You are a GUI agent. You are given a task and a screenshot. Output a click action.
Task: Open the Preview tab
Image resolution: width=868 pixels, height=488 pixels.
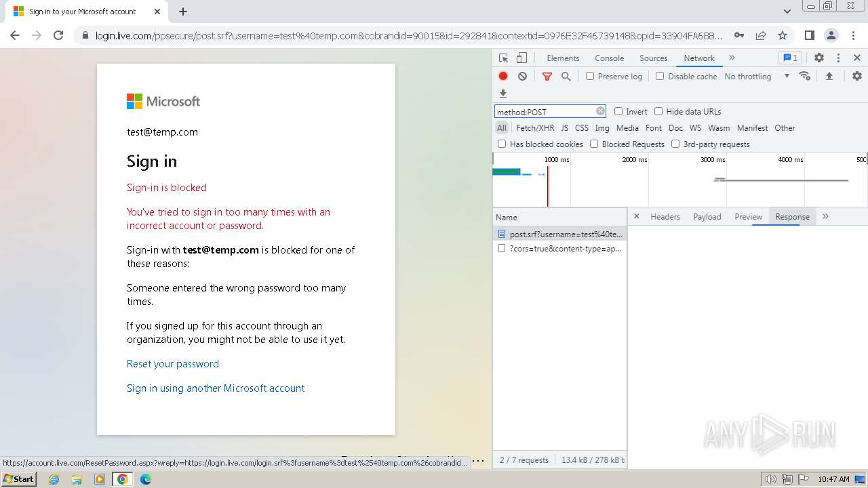749,217
